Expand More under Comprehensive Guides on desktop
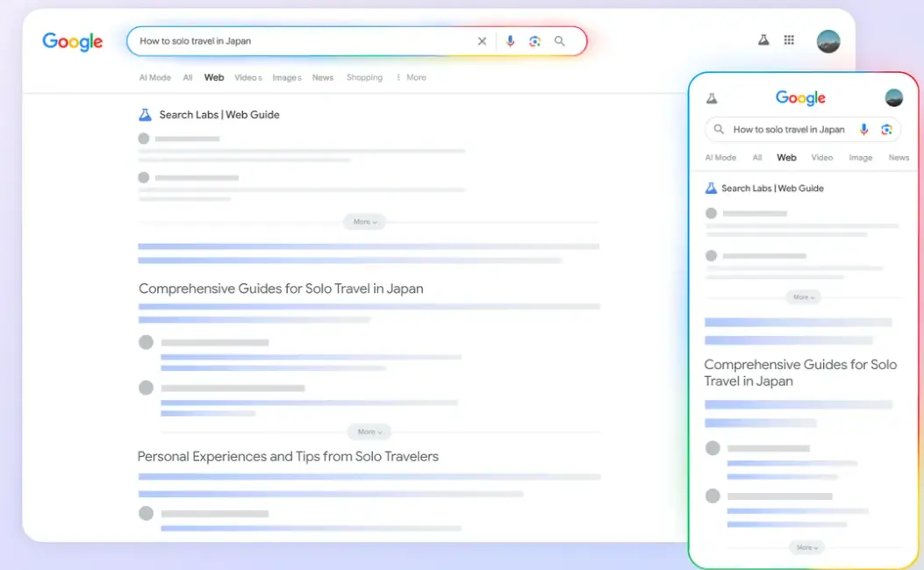924x570 pixels. [369, 431]
